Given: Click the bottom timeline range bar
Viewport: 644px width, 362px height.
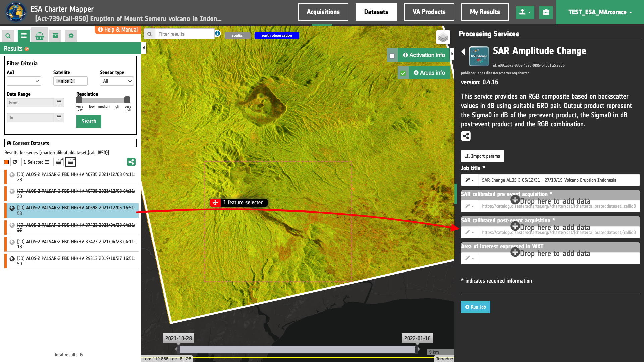Looking at the screenshot, I should pos(297,349).
